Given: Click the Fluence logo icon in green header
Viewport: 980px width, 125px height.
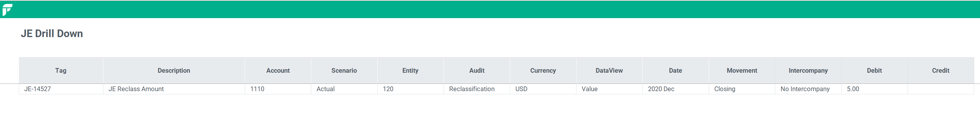Looking at the screenshot, I should tap(7, 10).
